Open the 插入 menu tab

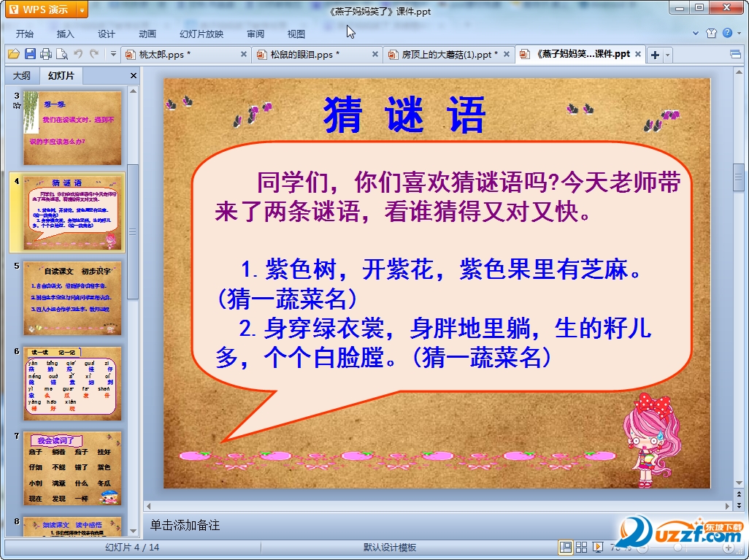[65, 34]
